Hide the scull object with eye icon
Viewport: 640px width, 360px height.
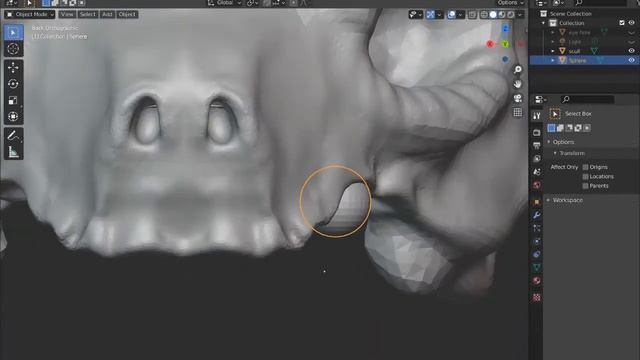tap(631, 51)
